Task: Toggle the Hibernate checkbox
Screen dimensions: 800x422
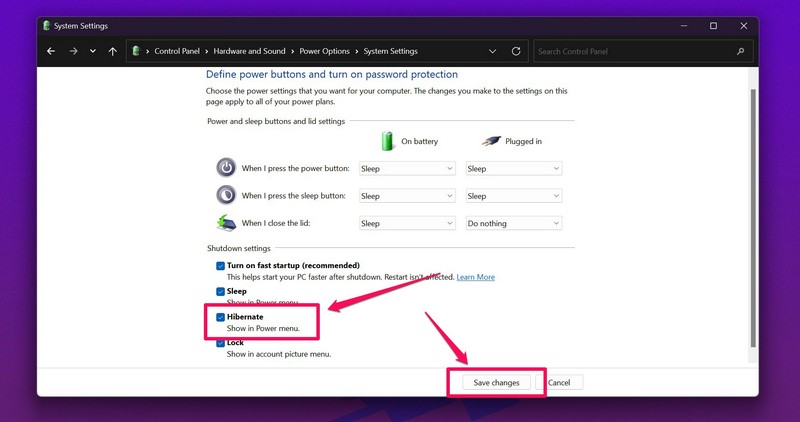Action: tap(220, 317)
